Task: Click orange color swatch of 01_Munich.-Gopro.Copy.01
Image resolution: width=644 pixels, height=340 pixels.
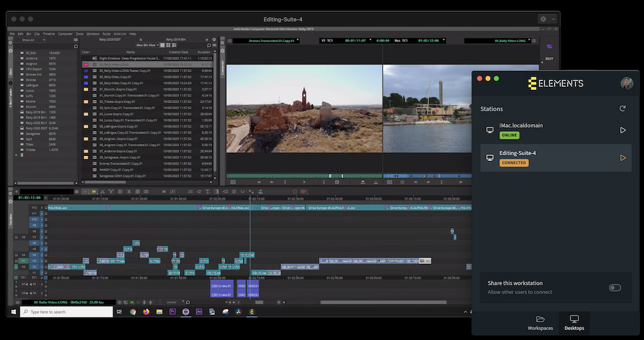Action: click(86, 89)
